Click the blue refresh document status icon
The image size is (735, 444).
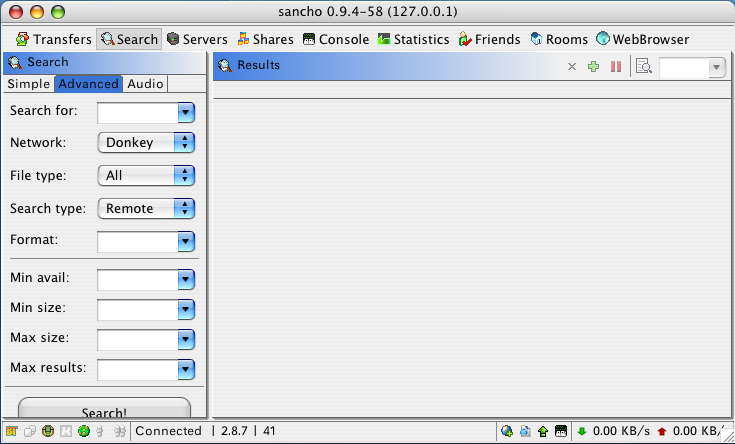525,431
